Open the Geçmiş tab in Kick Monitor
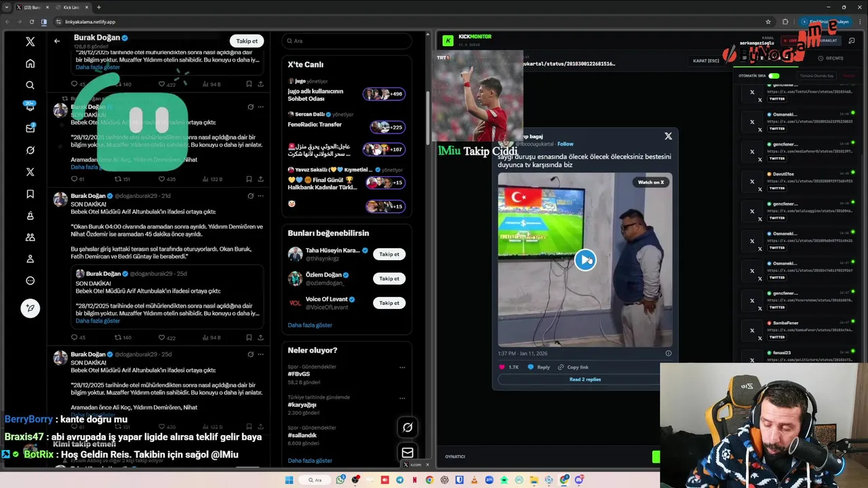The height and width of the screenshot is (488, 868). (x=831, y=58)
